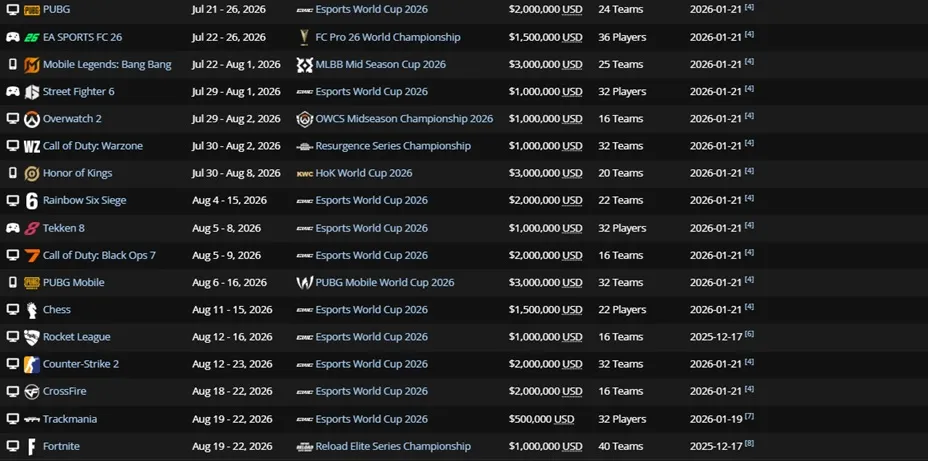Image resolution: width=928 pixels, height=461 pixels.
Task: Click the Mobile Legends: Bang Bang logo icon
Action: [31, 65]
